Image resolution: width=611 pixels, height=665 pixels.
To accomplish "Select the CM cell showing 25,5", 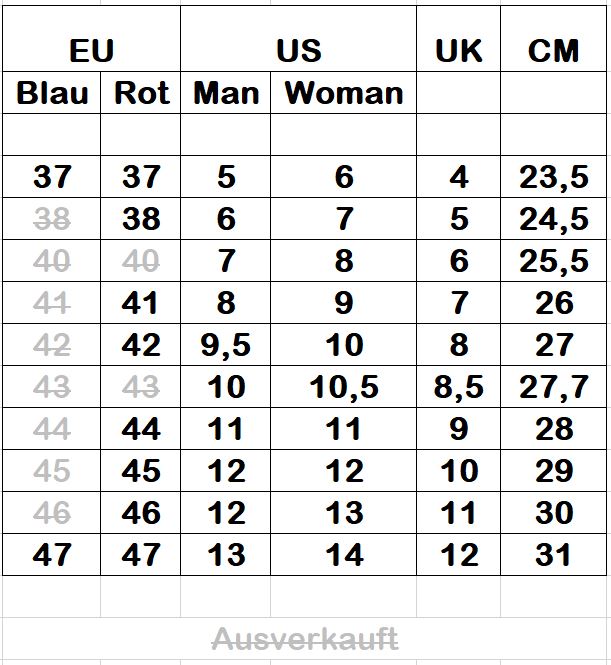I will [x=553, y=261].
